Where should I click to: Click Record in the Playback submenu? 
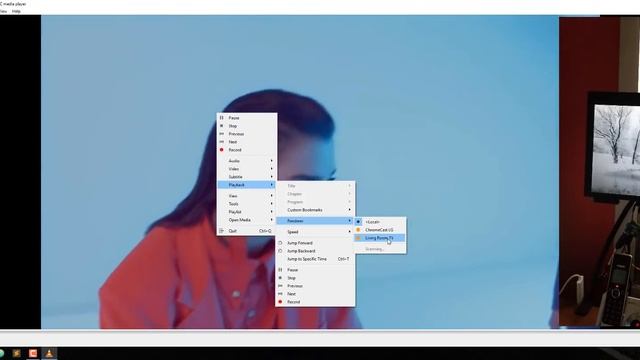pyautogui.click(x=315, y=302)
